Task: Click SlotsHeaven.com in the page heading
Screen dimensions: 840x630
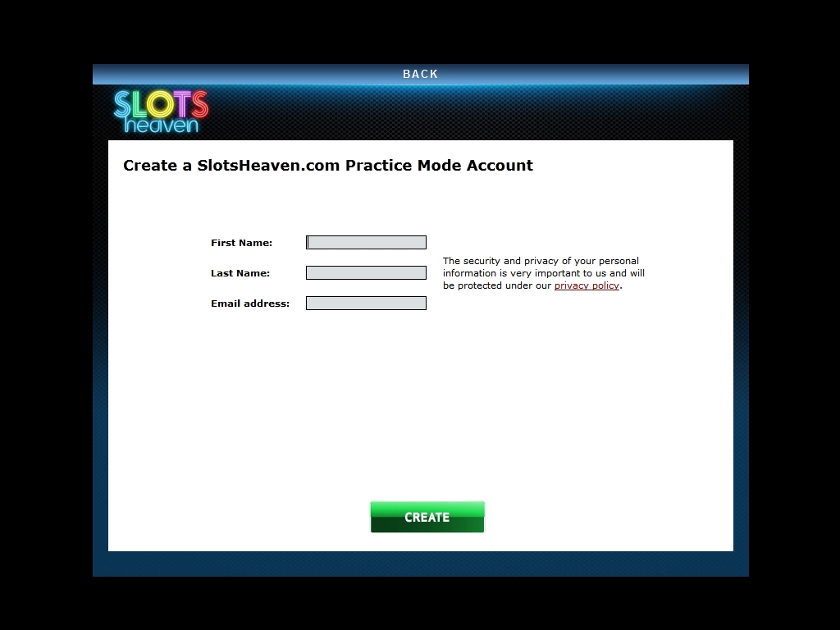Action: click(268, 165)
